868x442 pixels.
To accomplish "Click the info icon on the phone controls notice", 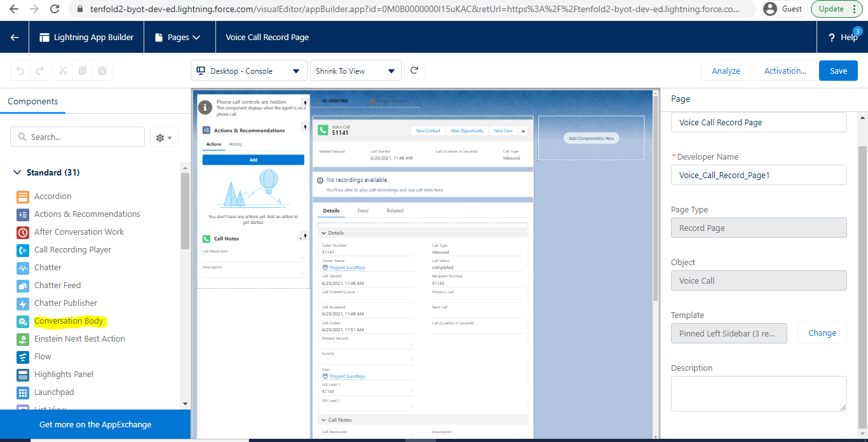I will 205,107.
